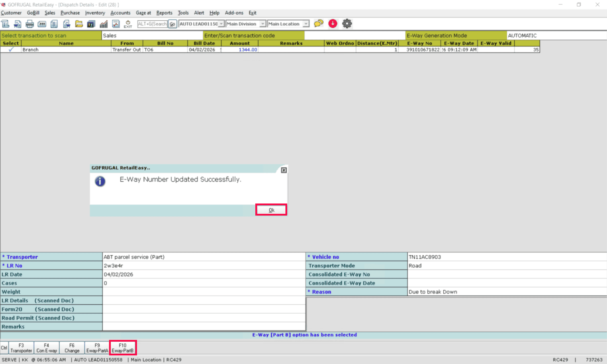Screen dimensions: 607x364
Task: Click the barcode icon in toolbar
Action: [x=42, y=24]
